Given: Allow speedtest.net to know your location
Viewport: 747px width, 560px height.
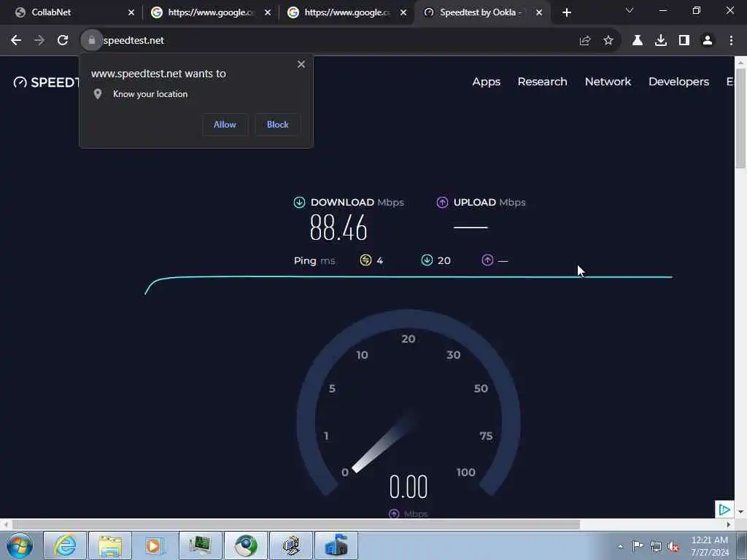Looking at the screenshot, I should tap(225, 125).
